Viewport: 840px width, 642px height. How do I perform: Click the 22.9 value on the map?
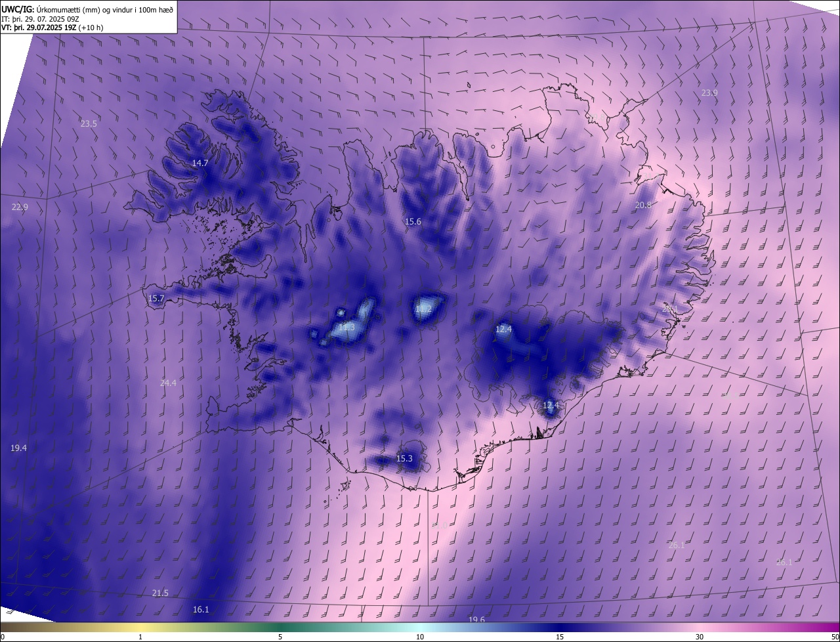20,207
